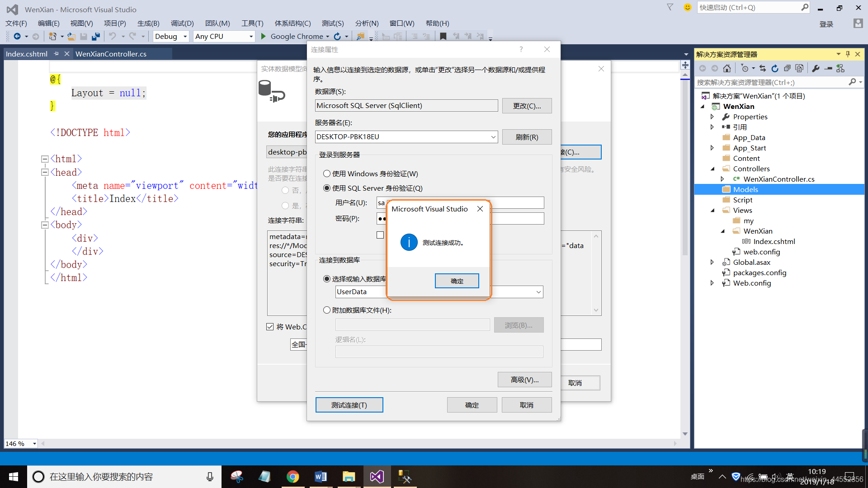Expand the Properties node in Solution Explorer
868x488 pixels.
point(712,117)
